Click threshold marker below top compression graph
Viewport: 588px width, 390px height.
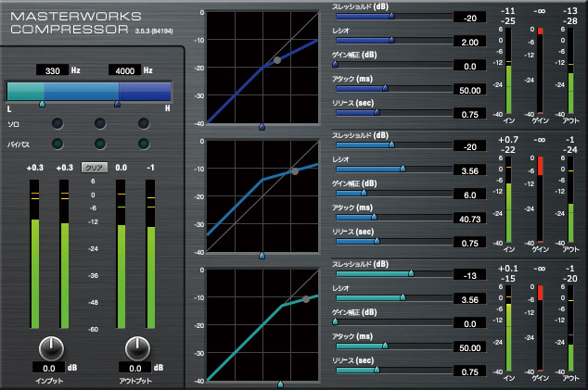[262, 127]
